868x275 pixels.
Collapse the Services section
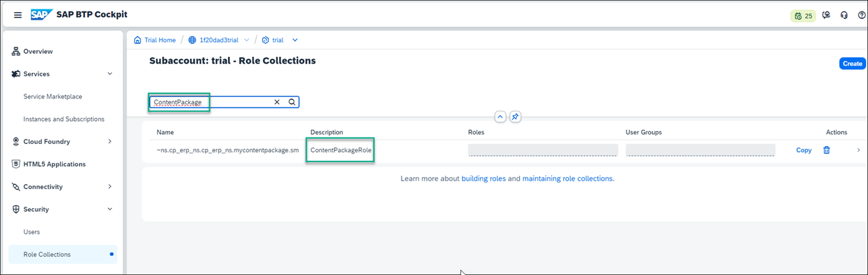point(110,74)
